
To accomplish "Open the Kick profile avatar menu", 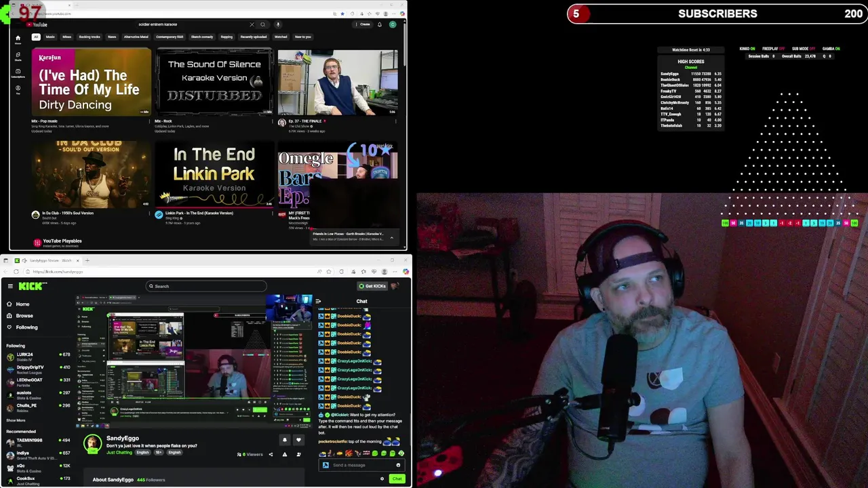I will pyautogui.click(x=395, y=286).
